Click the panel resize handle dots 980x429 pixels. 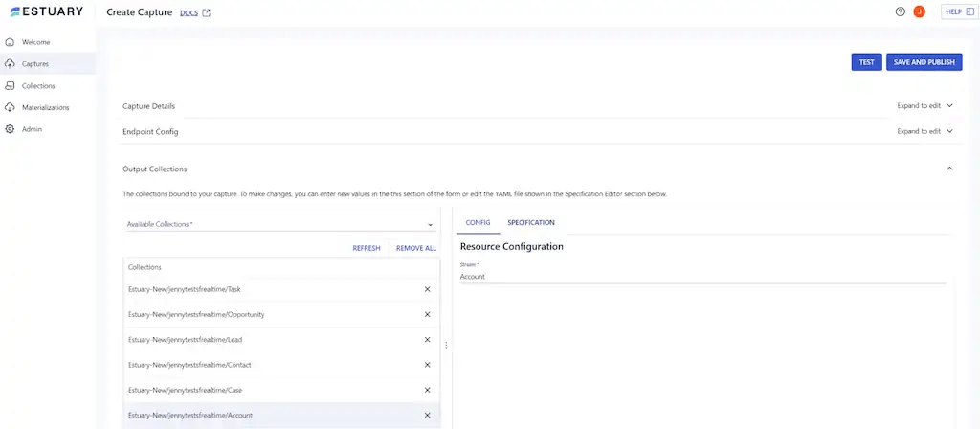pyautogui.click(x=446, y=345)
